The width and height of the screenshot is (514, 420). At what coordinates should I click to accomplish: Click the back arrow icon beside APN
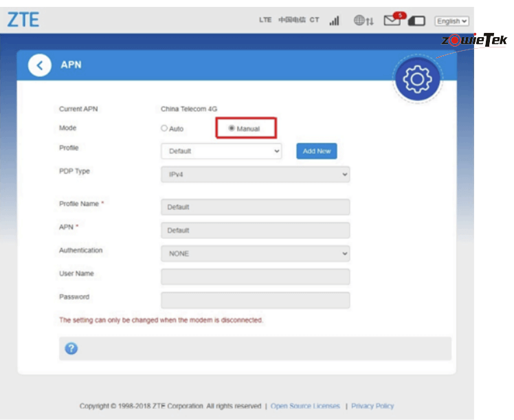(39, 65)
